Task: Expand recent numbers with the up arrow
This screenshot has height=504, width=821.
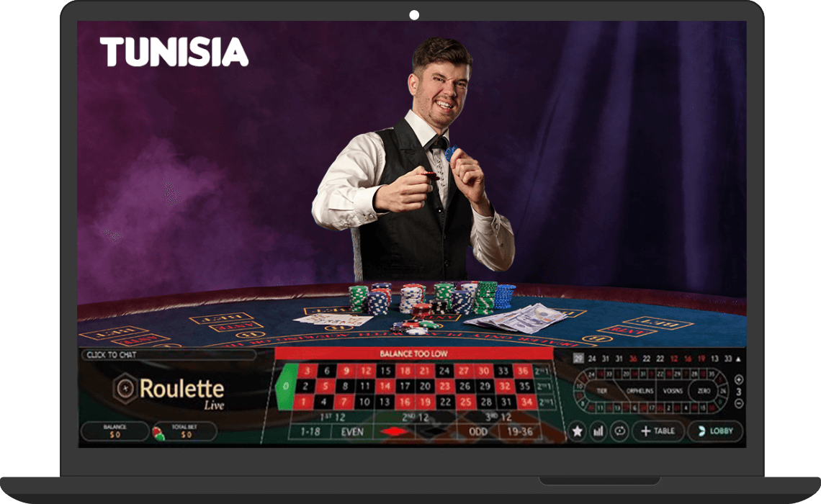Action: point(738,359)
